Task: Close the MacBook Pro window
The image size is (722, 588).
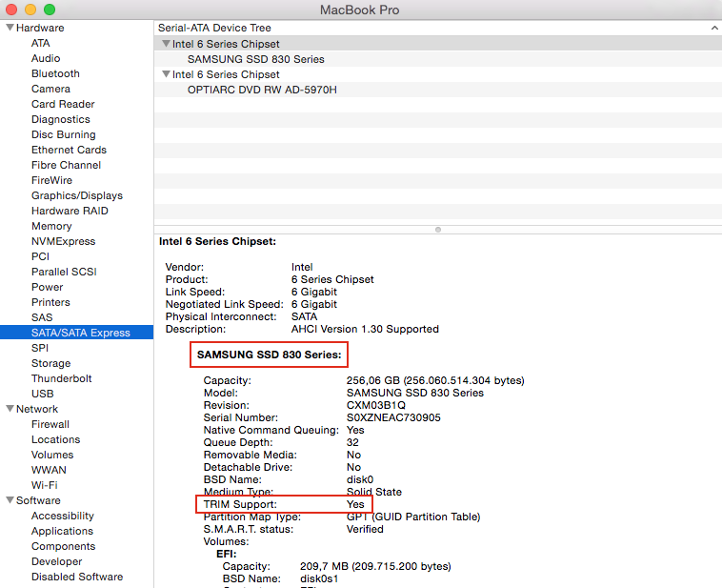Action: (11, 10)
